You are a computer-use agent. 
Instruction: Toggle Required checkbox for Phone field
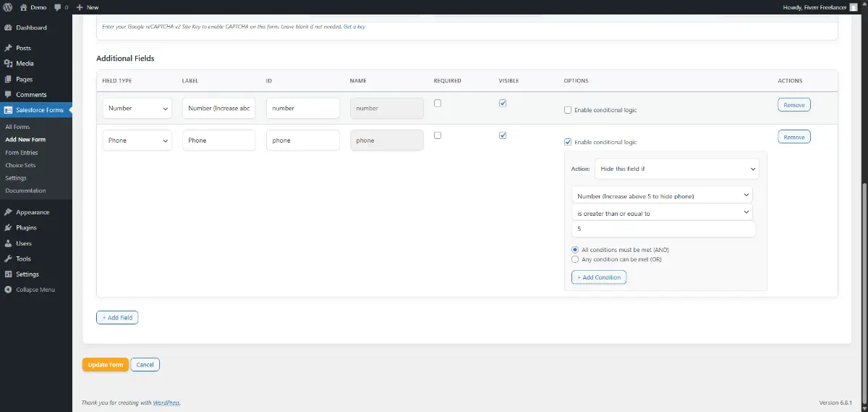tap(438, 135)
